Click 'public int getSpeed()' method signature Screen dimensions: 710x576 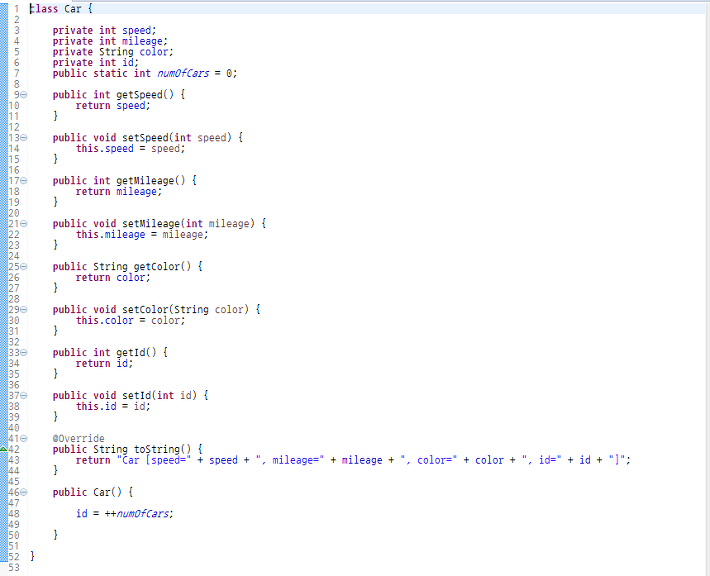pos(119,95)
